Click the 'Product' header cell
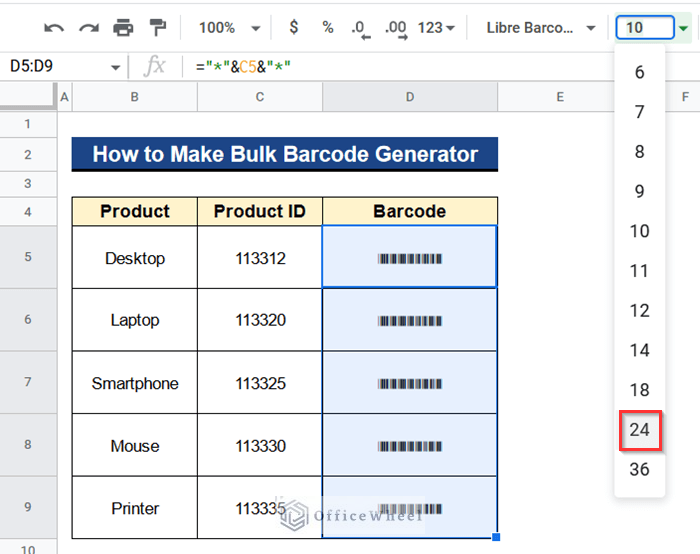Screen dimensions: 700x554 134,211
